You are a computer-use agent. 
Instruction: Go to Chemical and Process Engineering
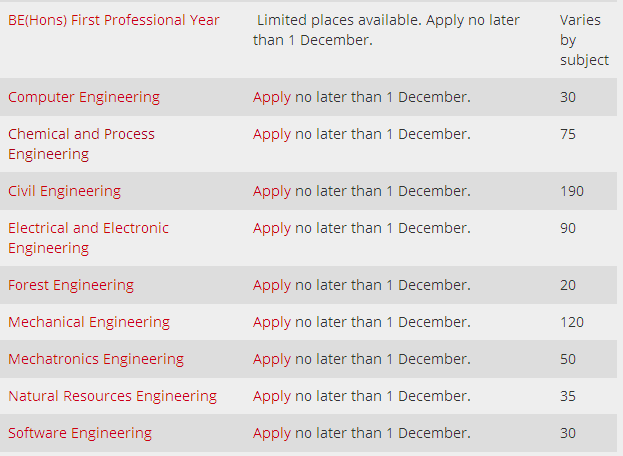[x=81, y=143]
